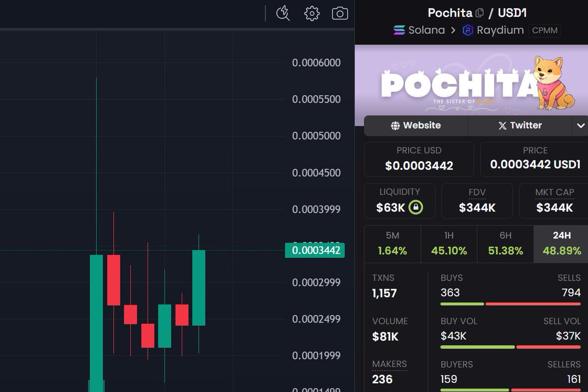
Task: Open the Pochita Website link
Action: [416, 125]
